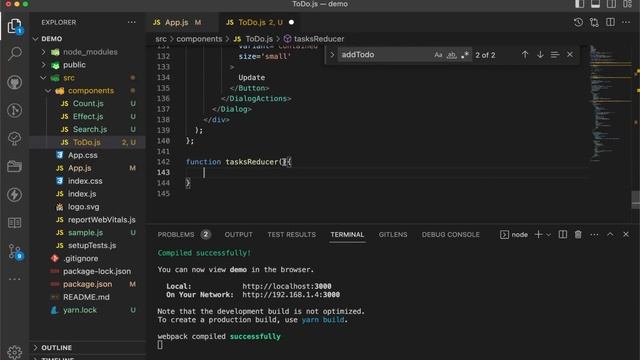
Task: Open terminal panel more actions
Action: pyautogui.click(x=594, y=234)
